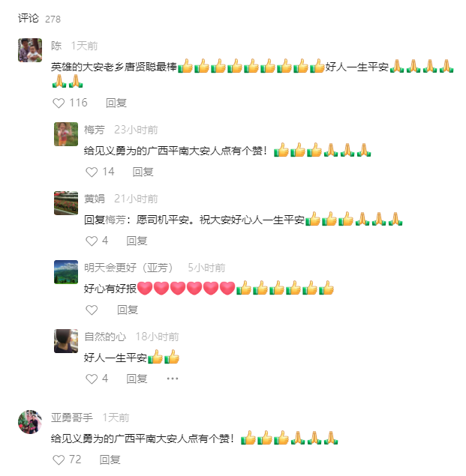Open username 明天会更好(亚芳) profile
466x476 pixels.
128,268
